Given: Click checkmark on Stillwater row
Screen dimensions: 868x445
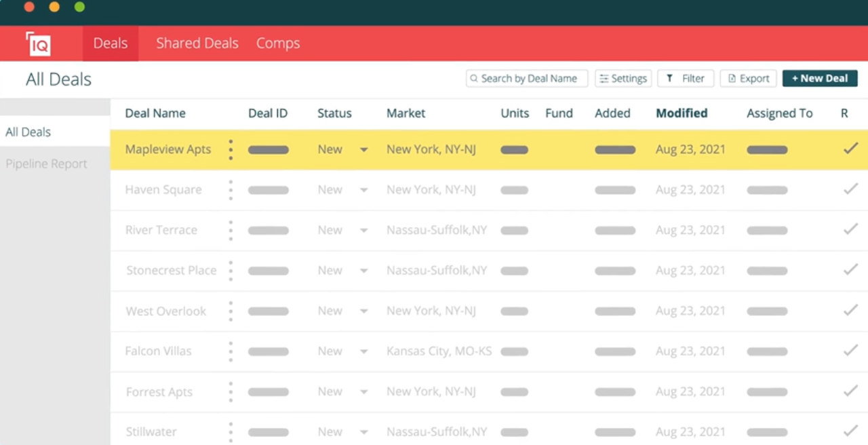Looking at the screenshot, I should coord(850,431).
